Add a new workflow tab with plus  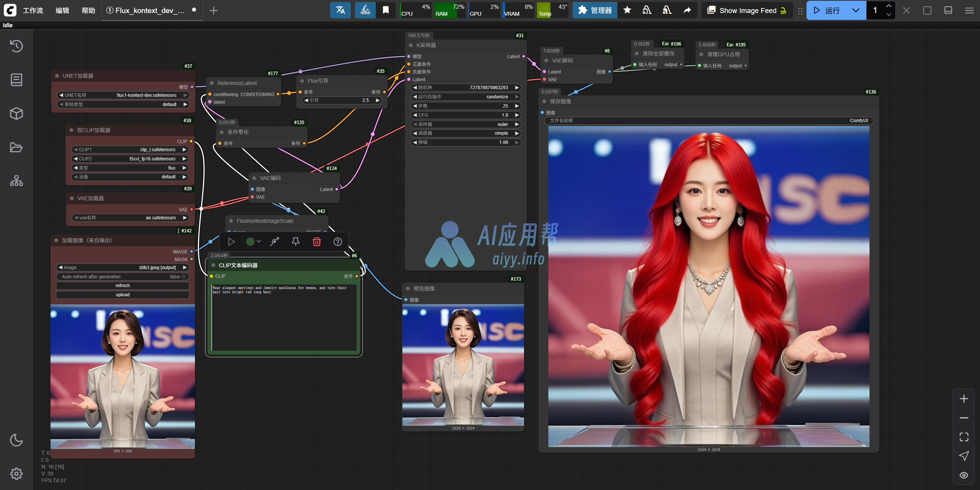click(x=214, y=10)
